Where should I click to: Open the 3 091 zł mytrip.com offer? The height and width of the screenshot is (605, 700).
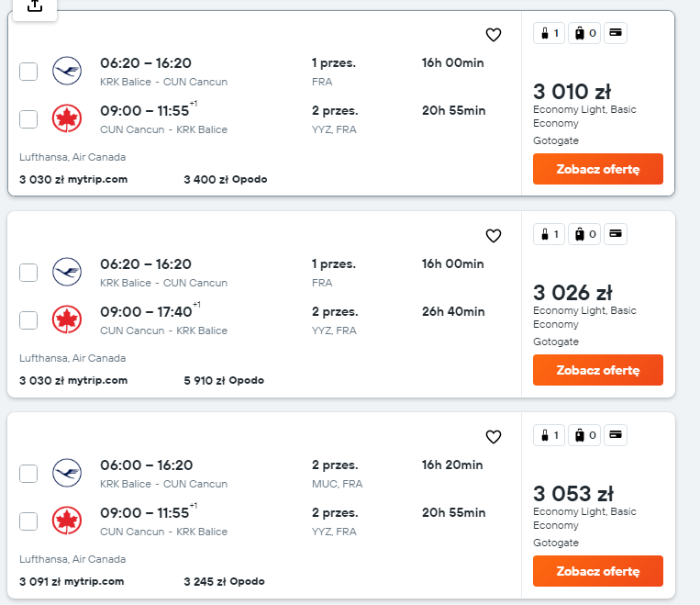(72, 582)
